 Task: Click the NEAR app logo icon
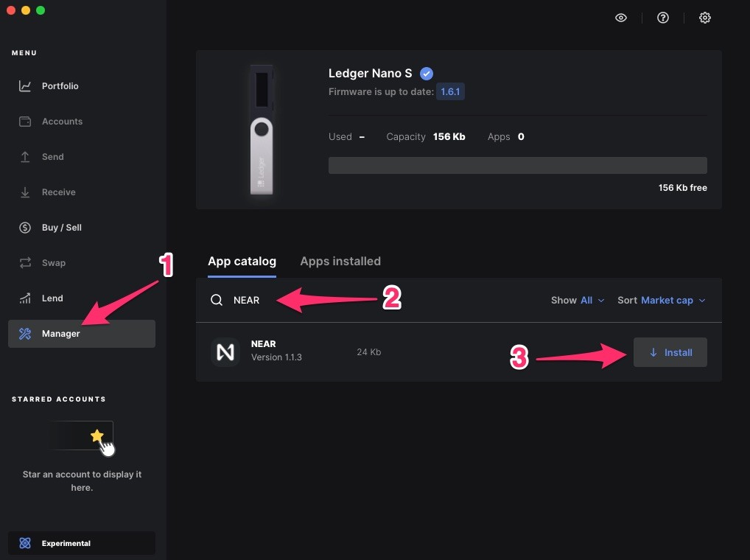pos(225,352)
